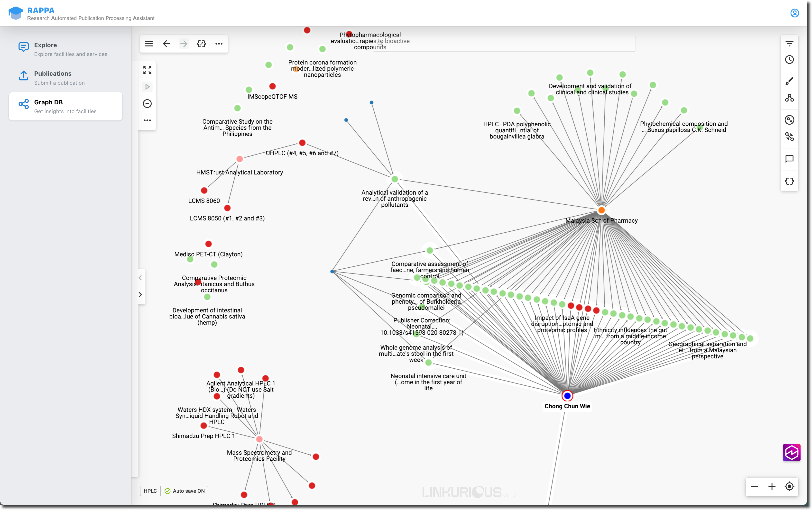
Task: Click the edge grouping icon on the right toolbar
Action: [789, 137]
